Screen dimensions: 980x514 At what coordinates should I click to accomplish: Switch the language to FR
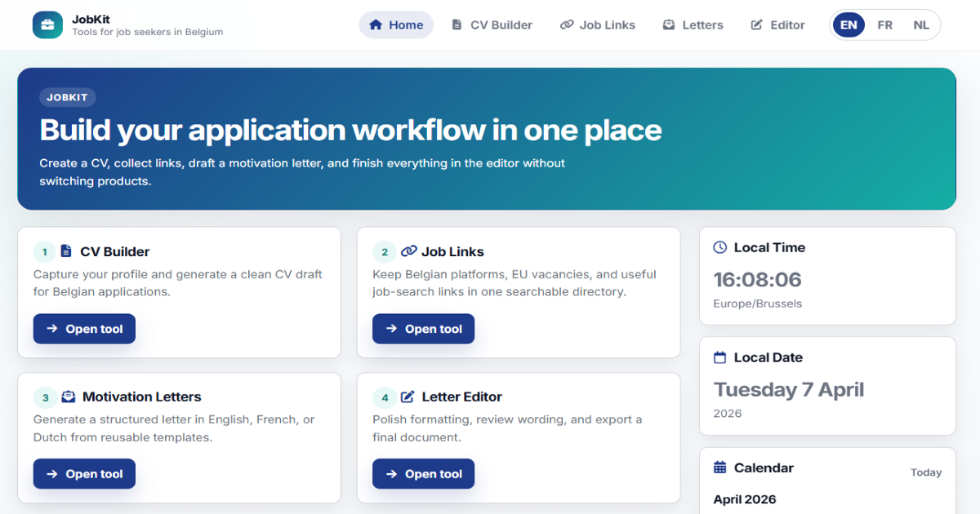(x=884, y=24)
